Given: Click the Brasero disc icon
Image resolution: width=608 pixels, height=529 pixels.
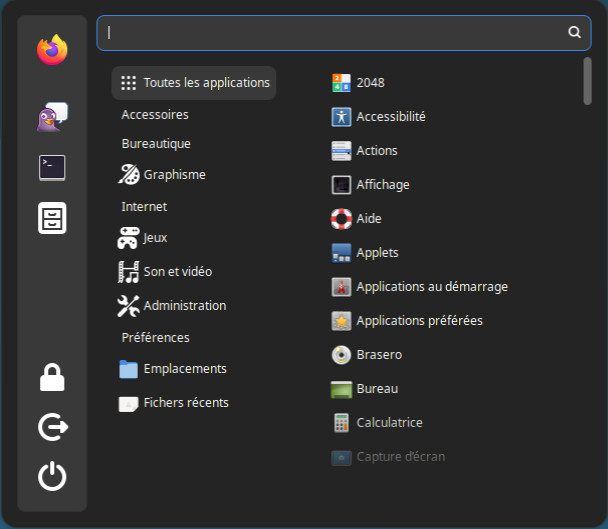Looking at the screenshot, I should pyautogui.click(x=341, y=355).
